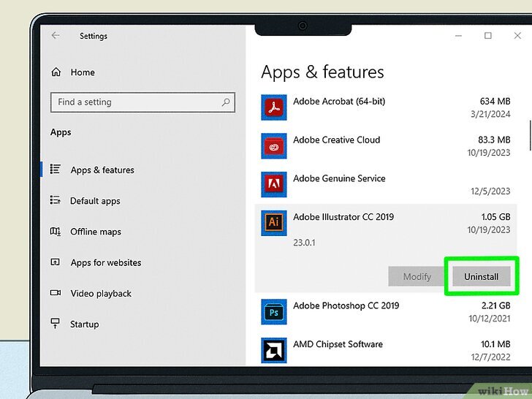Viewport: 532px width, 399px height.
Task: Click the 634 MB size value
Action: coord(495,101)
